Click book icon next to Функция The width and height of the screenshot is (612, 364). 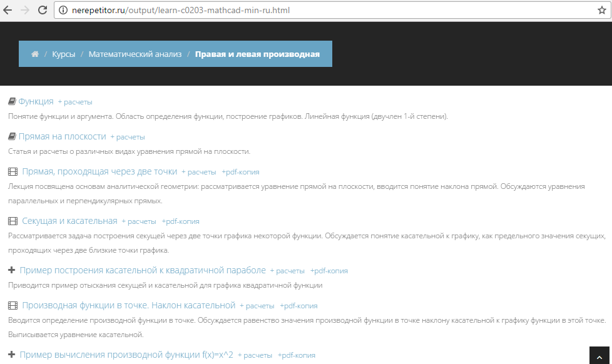click(x=12, y=101)
